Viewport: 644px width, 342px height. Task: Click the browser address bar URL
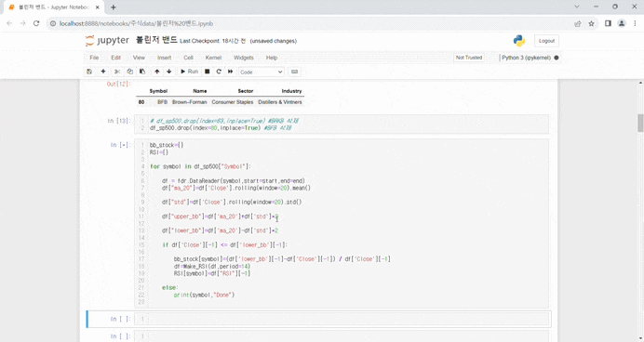point(136,24)
